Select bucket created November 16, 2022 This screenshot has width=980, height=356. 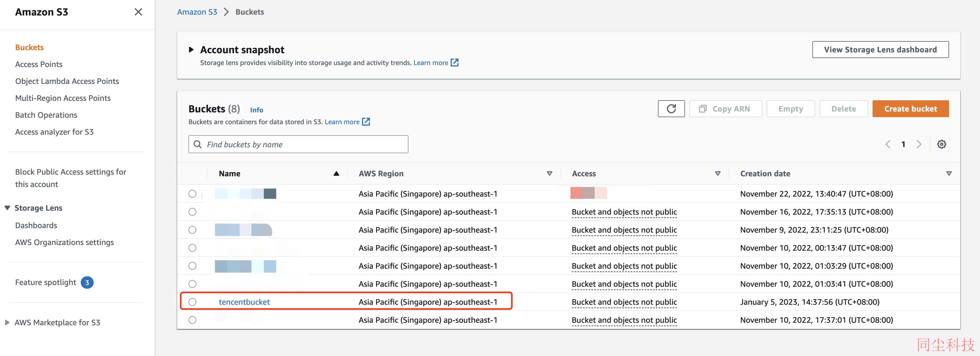pyautogui.click(x=192, y=212)
